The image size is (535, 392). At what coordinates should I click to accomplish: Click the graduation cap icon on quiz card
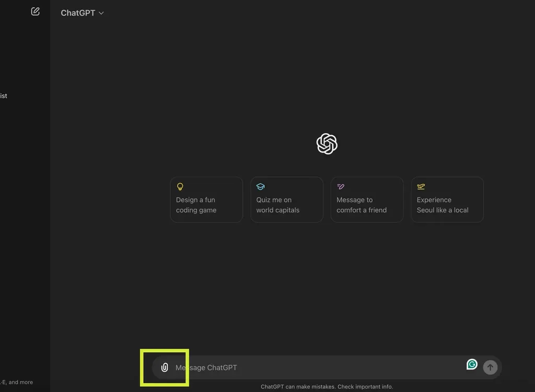click(x=260, y=186)
